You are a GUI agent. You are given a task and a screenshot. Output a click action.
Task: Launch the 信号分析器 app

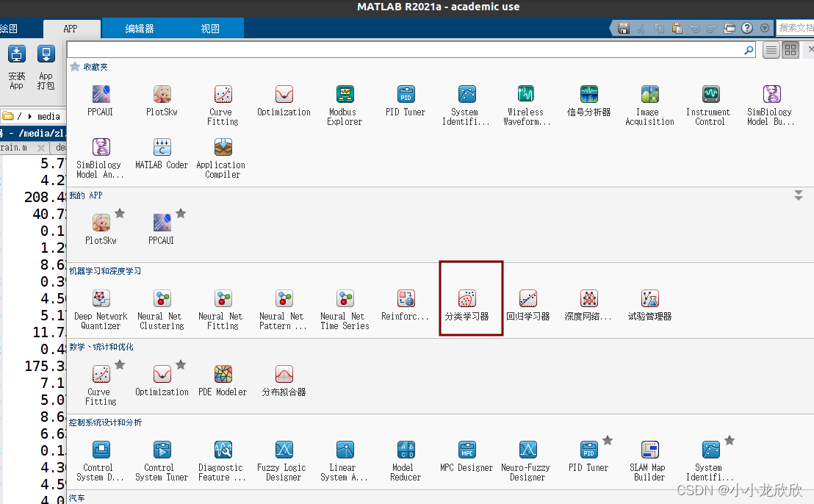pos(588,101)
